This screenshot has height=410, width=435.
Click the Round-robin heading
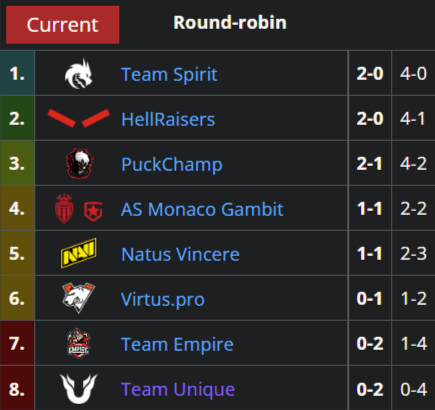point(230,23)
